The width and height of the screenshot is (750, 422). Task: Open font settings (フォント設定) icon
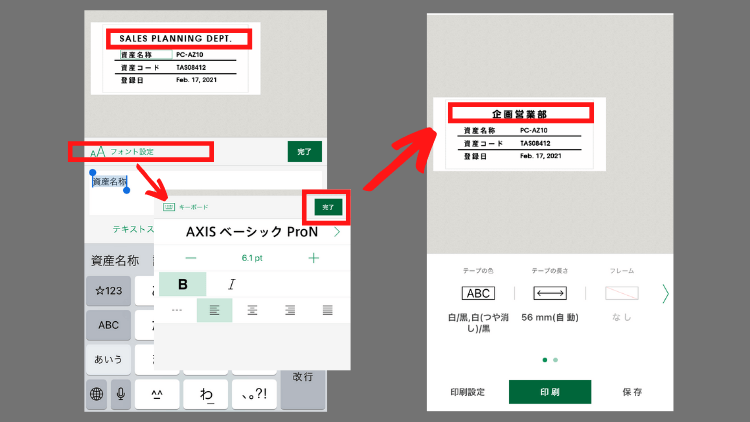click(98, 152)
